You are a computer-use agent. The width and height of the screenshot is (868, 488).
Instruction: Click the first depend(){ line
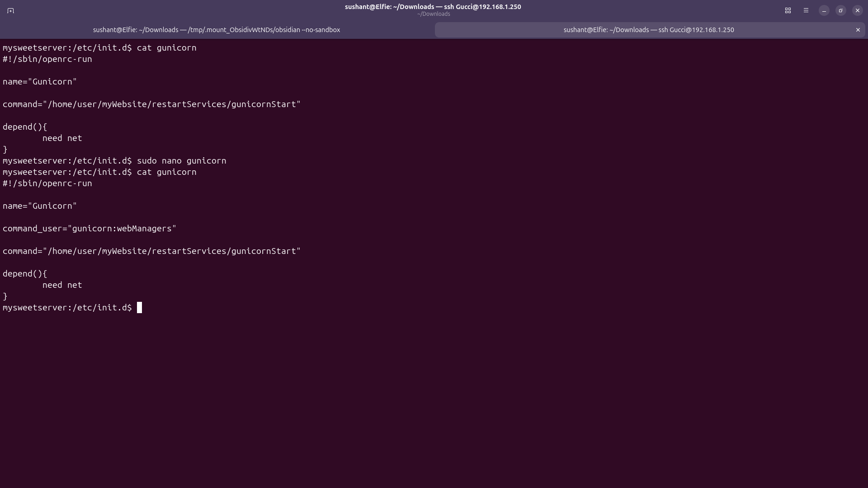[25, 127]
